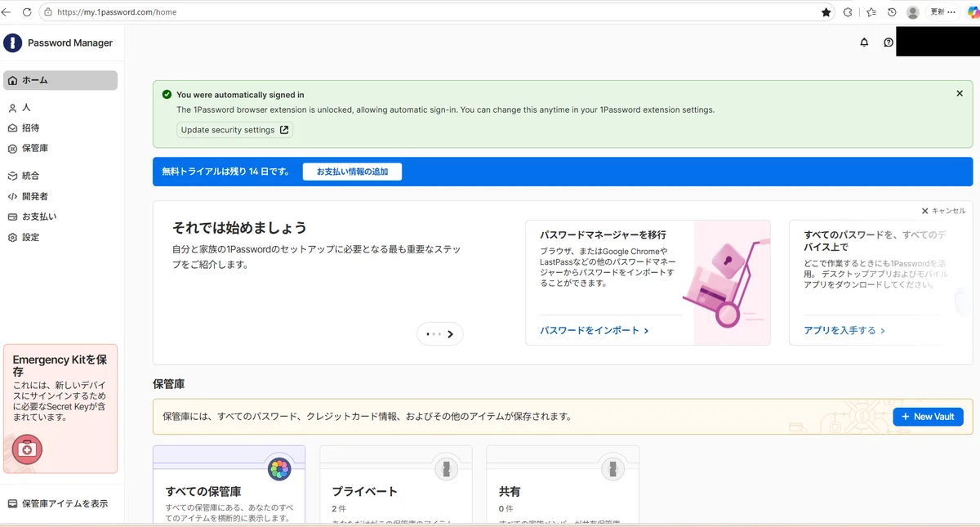Open お支払い (Billing) in the sidebar
This screenshot has width=980, height=527.
point(60,217)
